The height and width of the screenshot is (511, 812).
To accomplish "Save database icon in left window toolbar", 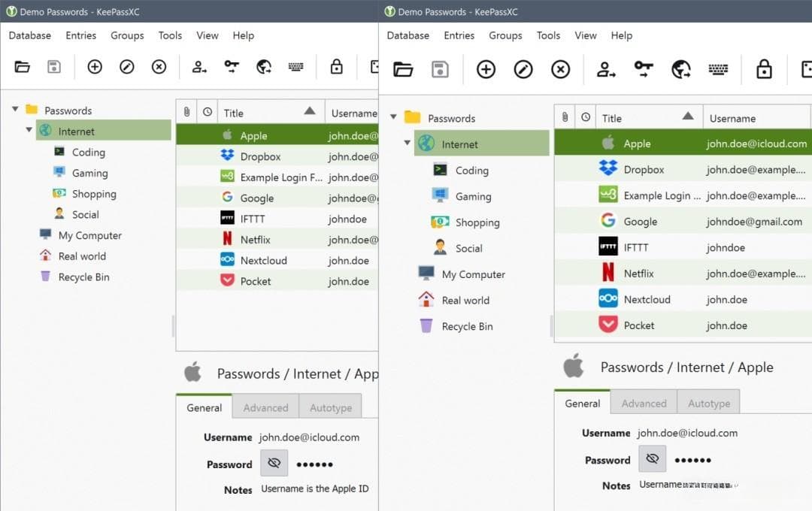I will point(54,67).
